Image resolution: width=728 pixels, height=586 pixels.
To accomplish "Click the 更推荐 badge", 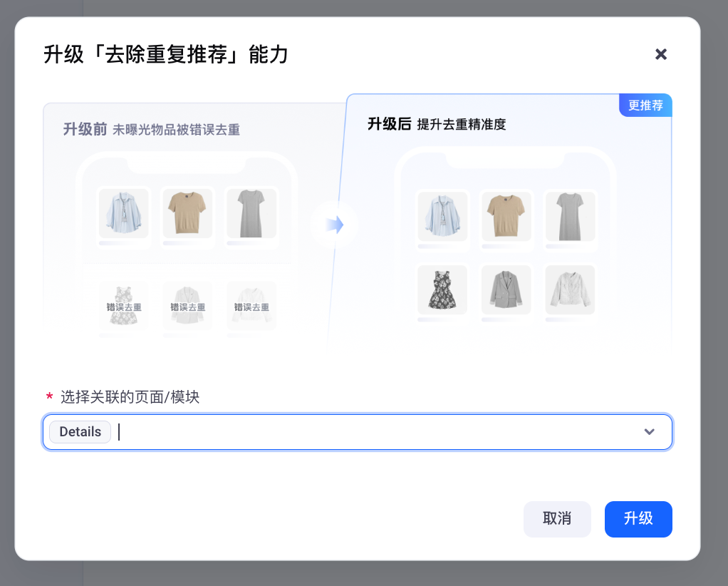I will click(x=645, y=106).
